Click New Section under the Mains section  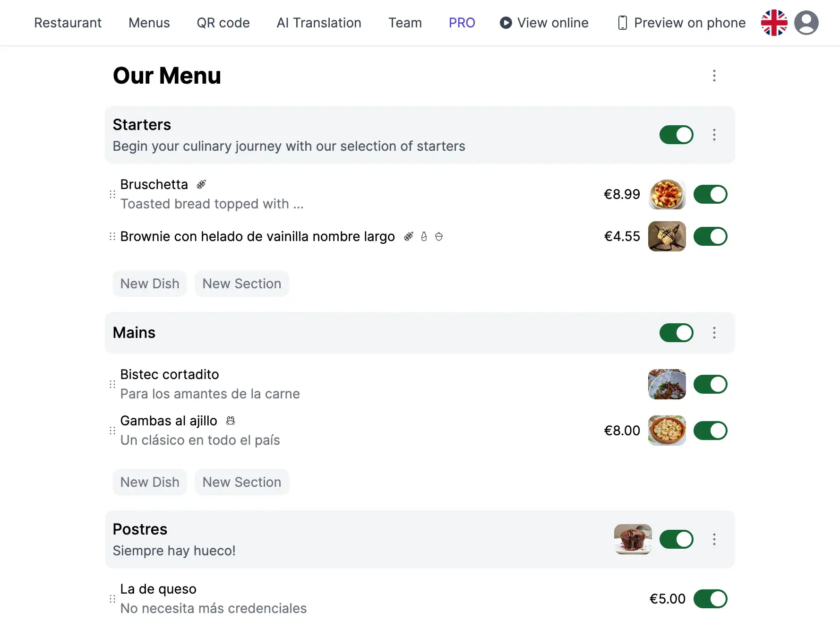click(241, 482)
